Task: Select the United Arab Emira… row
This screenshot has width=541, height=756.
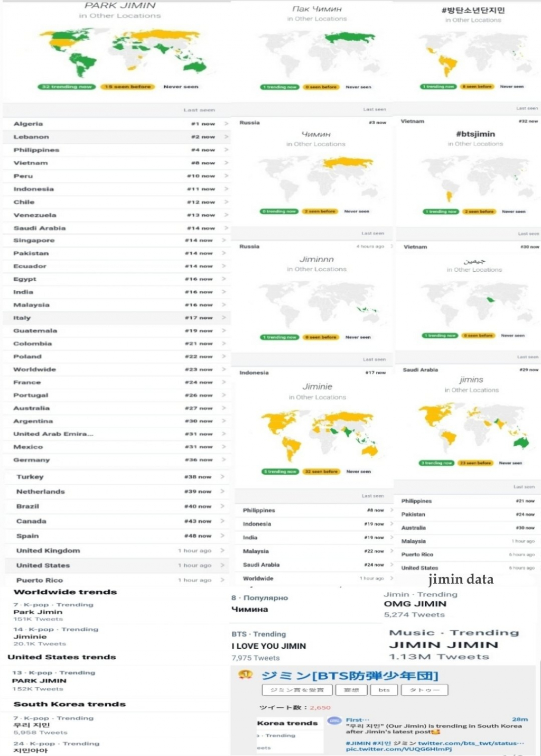Action: point(116,434)
